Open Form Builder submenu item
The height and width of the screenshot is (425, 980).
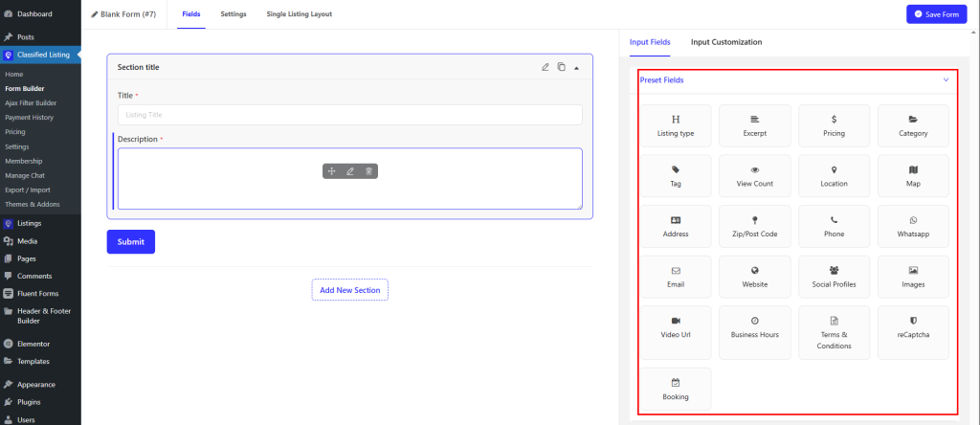[x=24, y=89]
